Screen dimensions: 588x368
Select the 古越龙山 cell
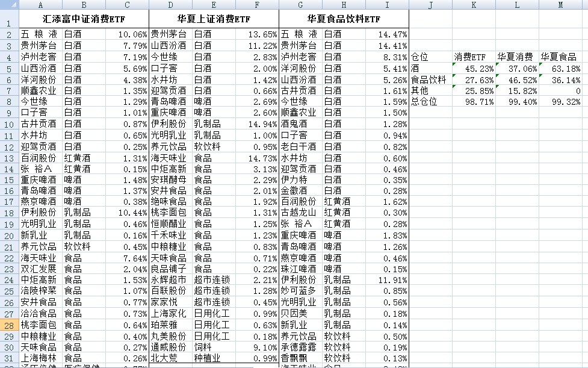(301, 213)
